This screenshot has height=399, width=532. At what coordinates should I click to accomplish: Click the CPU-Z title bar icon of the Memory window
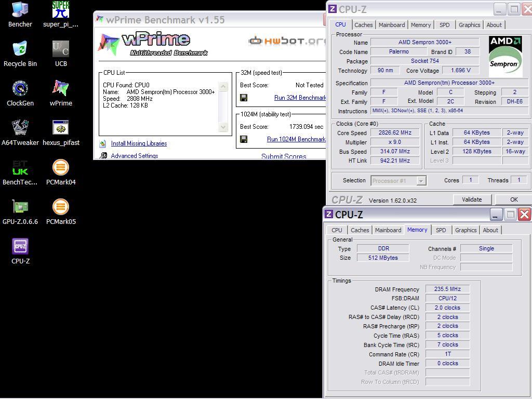click(328, 214)
